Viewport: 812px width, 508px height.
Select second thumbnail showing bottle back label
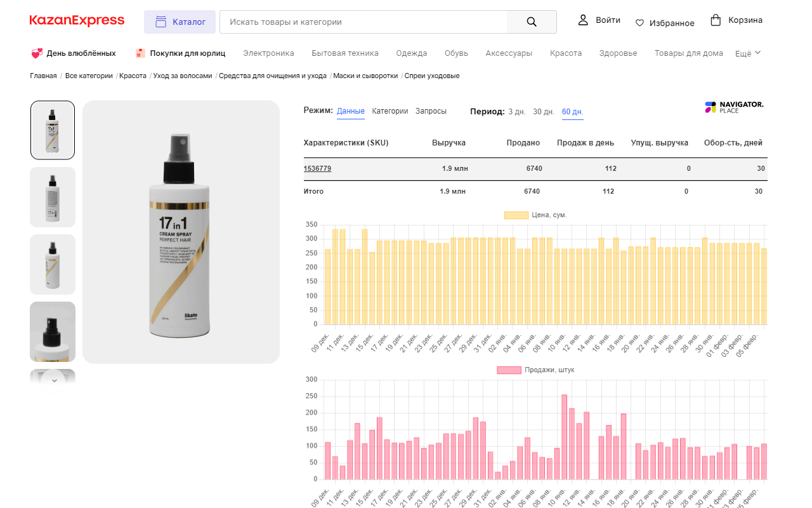pos(53,197)
